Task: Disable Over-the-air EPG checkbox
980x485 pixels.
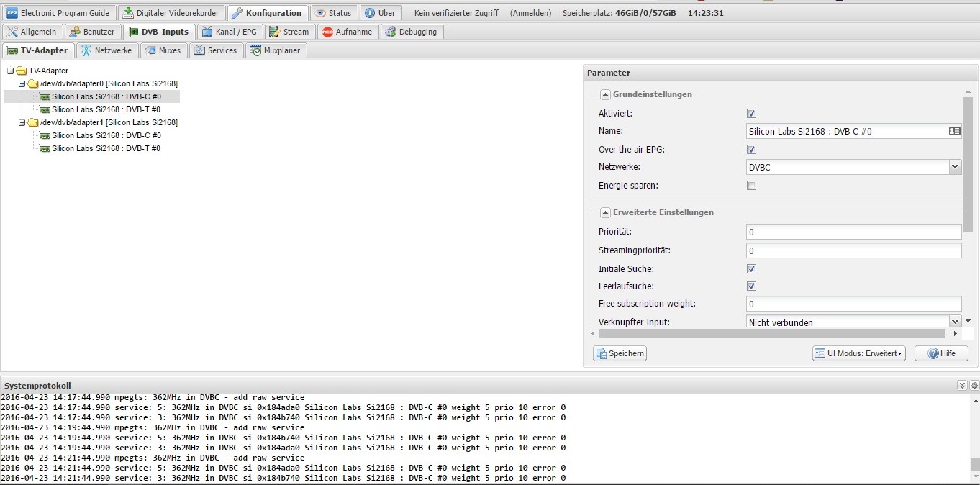Action: [751, 150]
